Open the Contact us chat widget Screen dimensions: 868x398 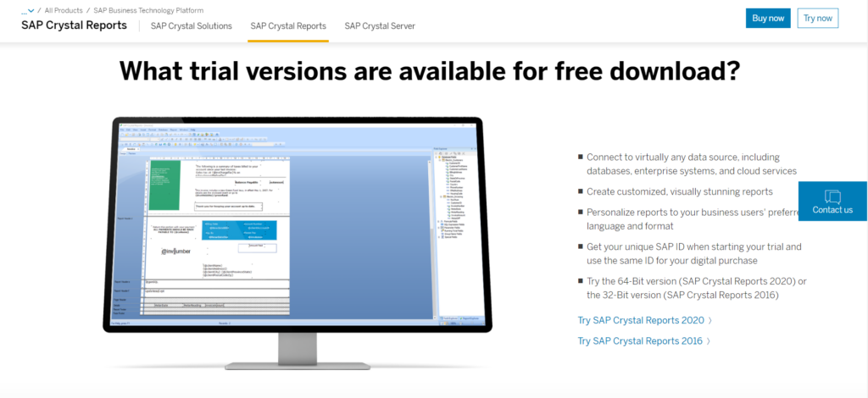(x=832, y=202)
